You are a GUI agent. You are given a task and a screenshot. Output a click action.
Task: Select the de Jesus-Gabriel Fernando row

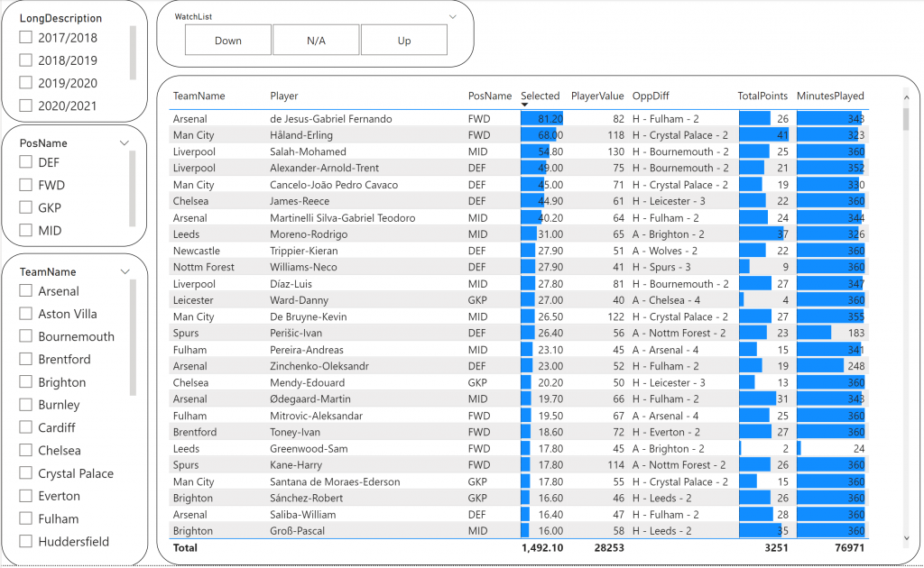(519, 118)
